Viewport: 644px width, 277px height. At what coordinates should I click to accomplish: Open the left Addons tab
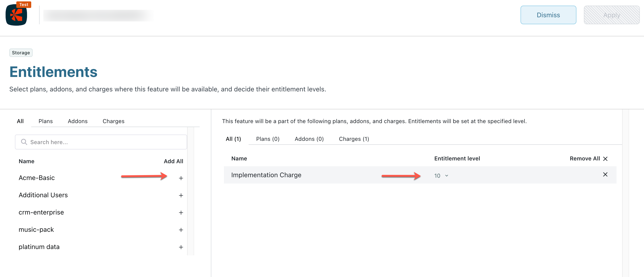pyautogui.click(x=78, y=121)
